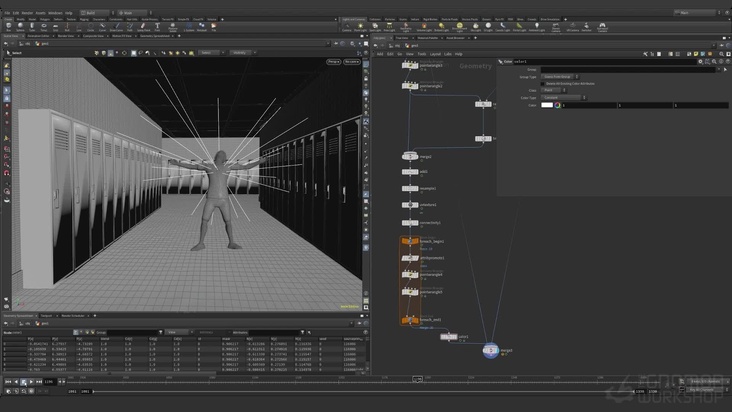Switch to the Render Scheduler tab
Screen dimensions: 732x412
click(x=73, y=315)
